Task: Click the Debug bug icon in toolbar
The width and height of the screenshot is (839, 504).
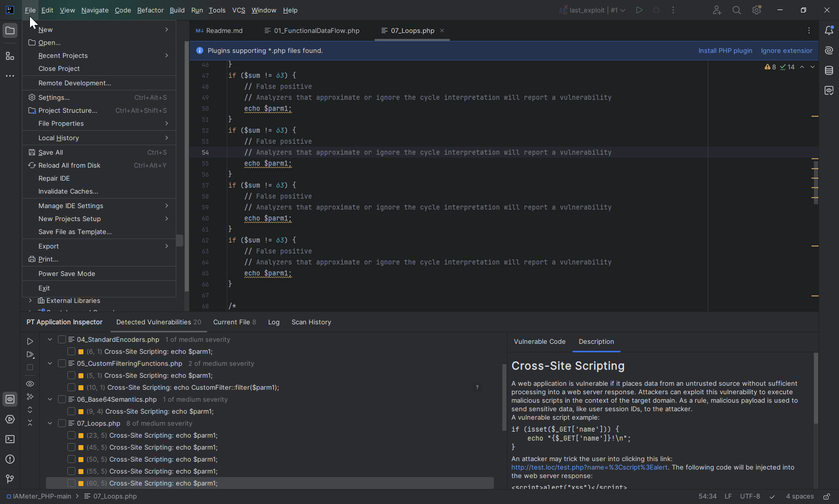Action: (656, 10)
